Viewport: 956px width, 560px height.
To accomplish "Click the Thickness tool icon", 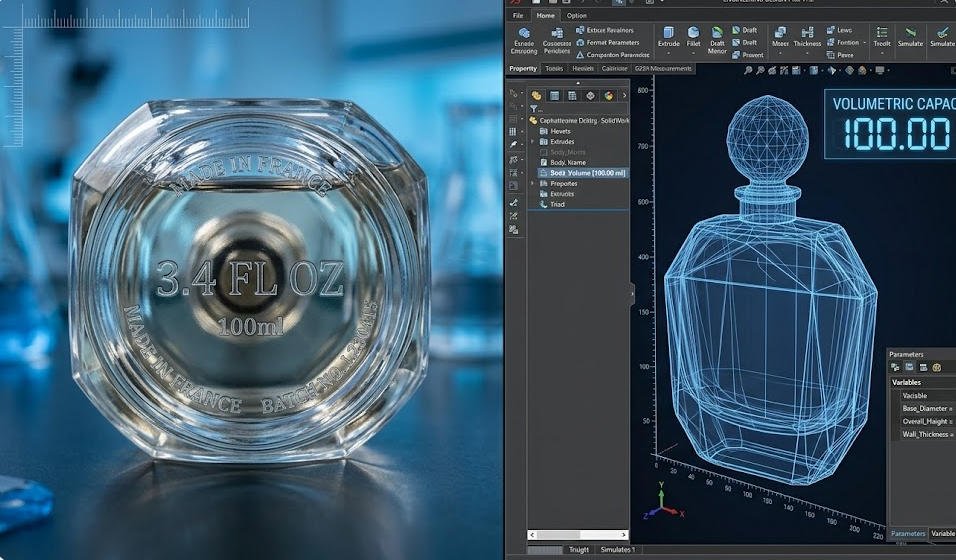I will tap(807, 33).
